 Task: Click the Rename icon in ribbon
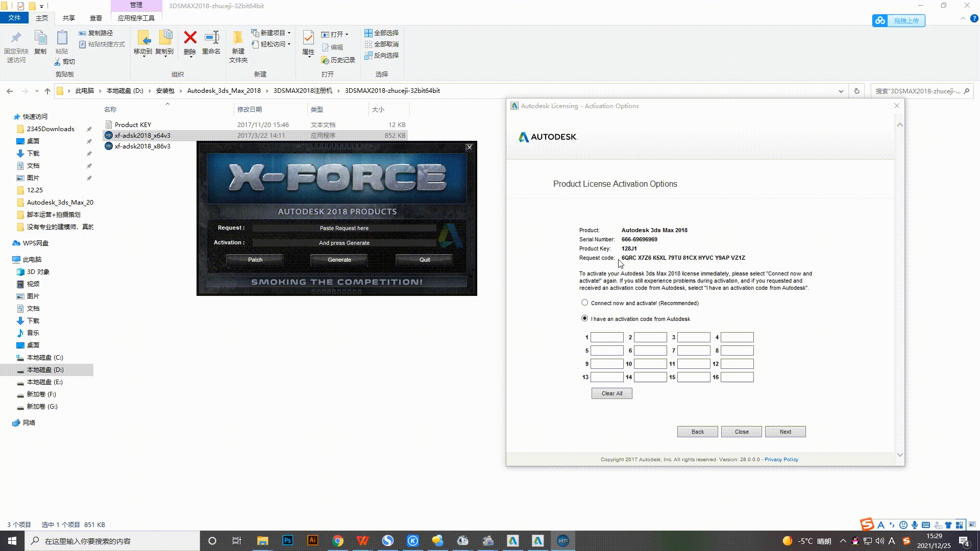pyautogui.click(x=211, y=38)
